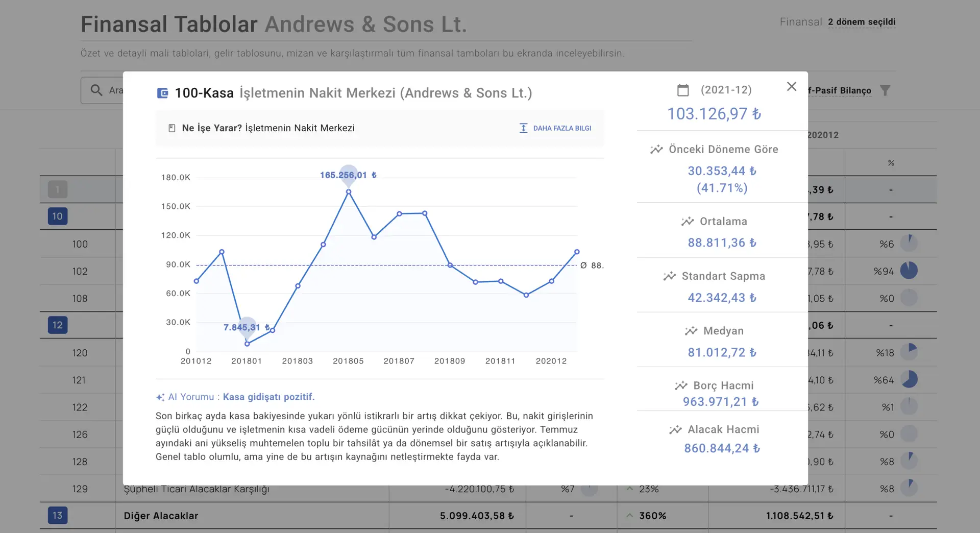Open the DAHA FAZLA BILGI link
This screenshot has width=980, height=533.
pos(555,128)
